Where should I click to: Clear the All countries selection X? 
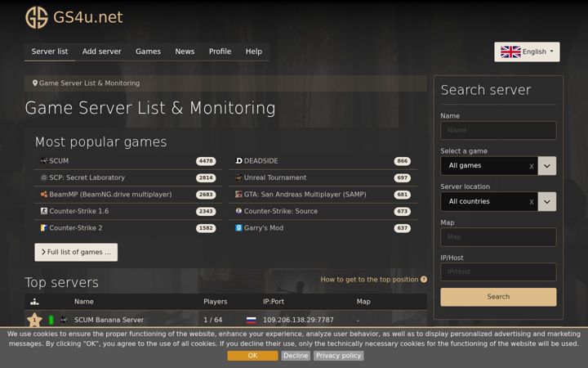532,202
